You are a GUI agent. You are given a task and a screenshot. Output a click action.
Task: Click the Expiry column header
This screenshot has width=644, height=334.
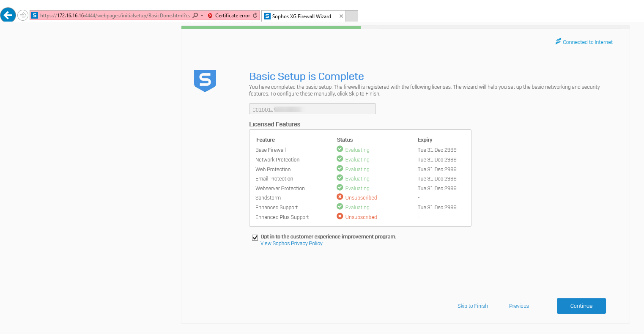pos(425,140)
